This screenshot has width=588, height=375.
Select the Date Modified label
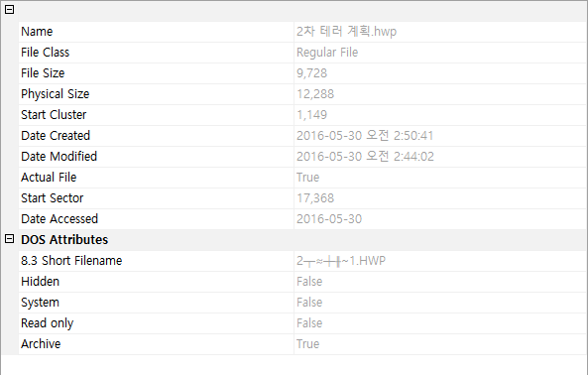pyautogui.click(x=59, y=157)
